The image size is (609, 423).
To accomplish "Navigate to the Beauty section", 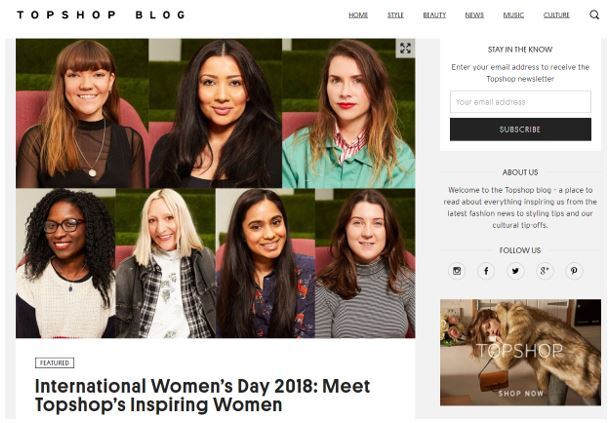I will 434,15.
